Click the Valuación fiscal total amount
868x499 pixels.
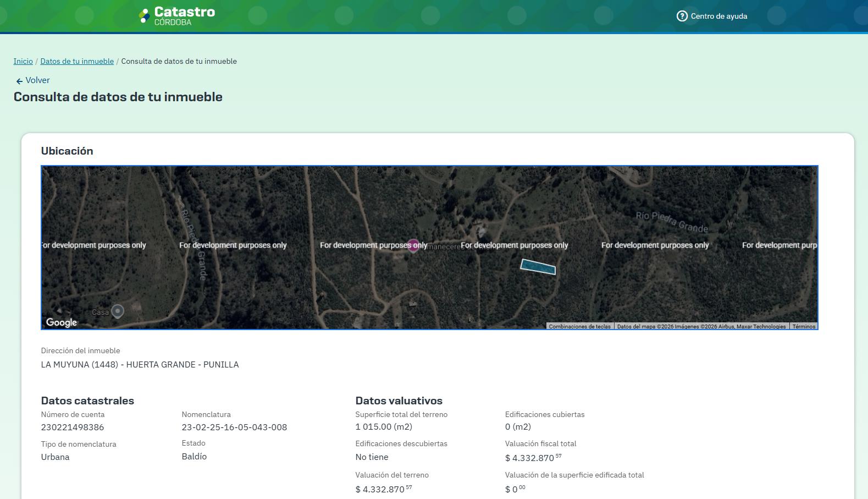pyautogui.click(x=533, y=457)
